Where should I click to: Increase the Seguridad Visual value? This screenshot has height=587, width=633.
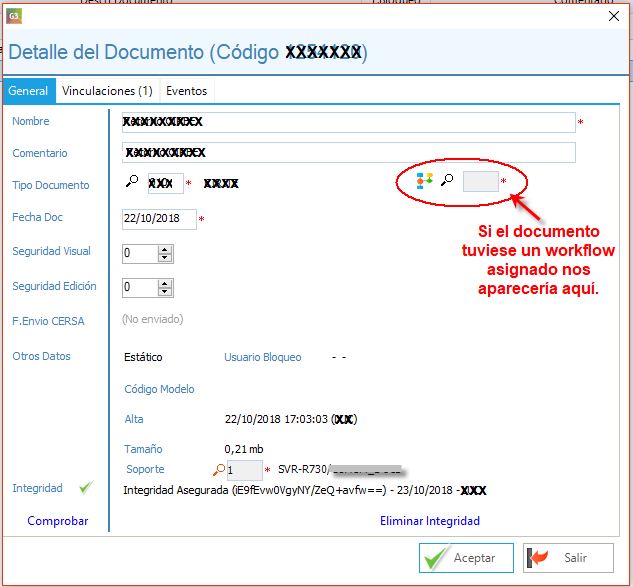pyautogui.click(x=165, y=250)
